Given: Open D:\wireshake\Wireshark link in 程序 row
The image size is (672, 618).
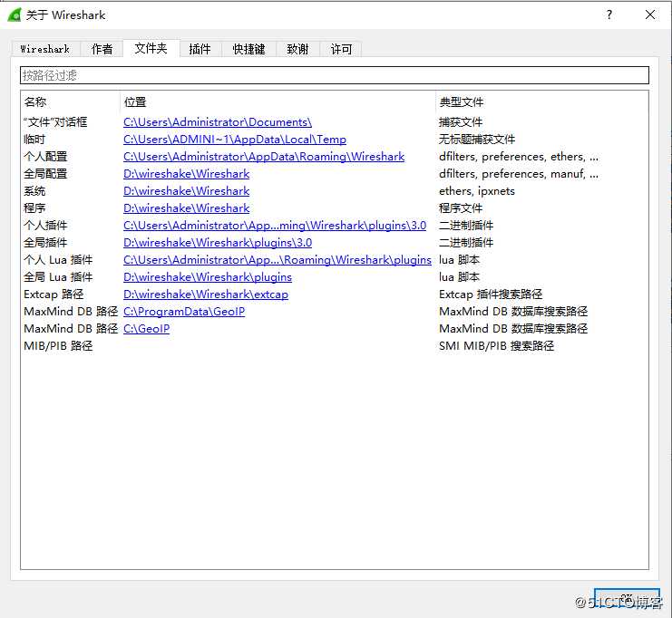Looking at the screenshot, I should click(187, 208).
